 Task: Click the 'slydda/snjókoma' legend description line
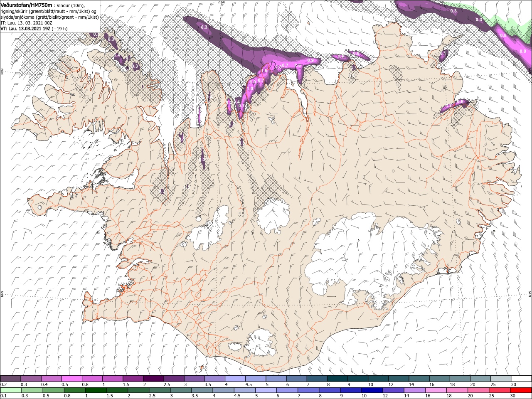pyautogui.click(x=50, y=17)
